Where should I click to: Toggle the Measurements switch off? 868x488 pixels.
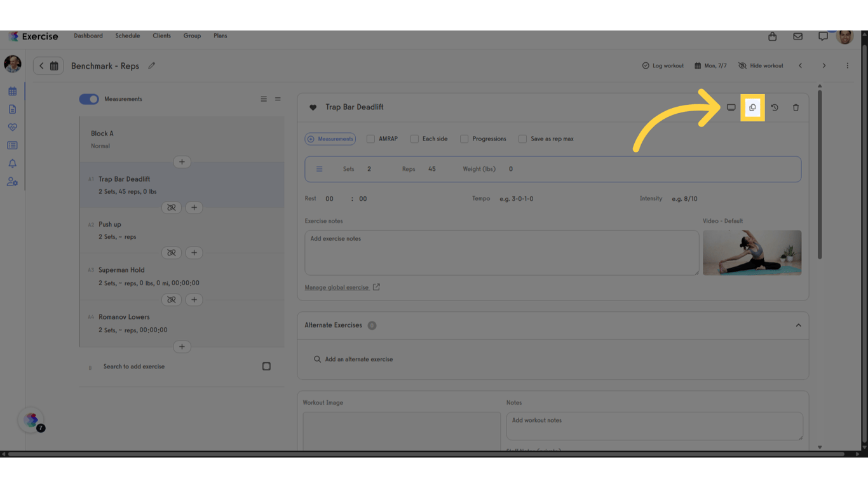click(x=89, y=99)
